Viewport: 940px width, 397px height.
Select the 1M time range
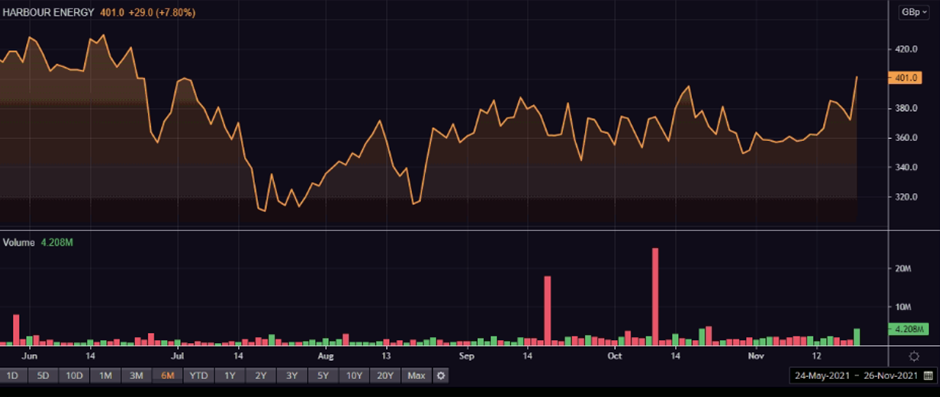(x=106, y=376)
